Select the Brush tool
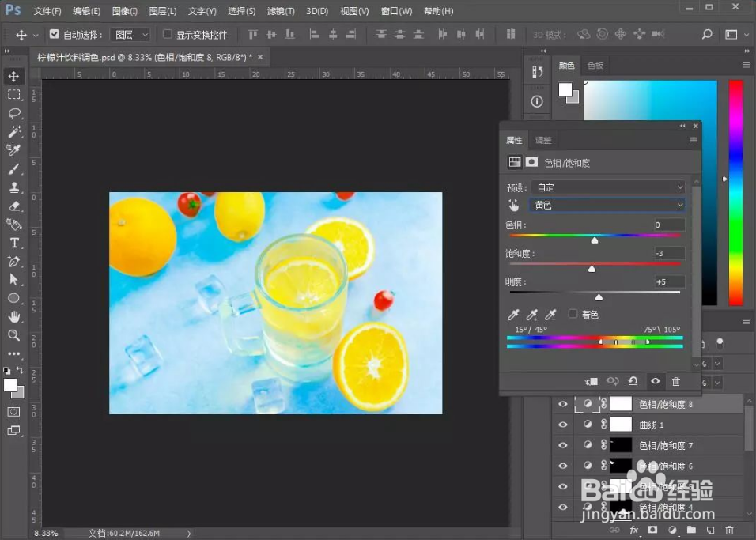This screenshot has width=756, height=540. coord(13,168)
